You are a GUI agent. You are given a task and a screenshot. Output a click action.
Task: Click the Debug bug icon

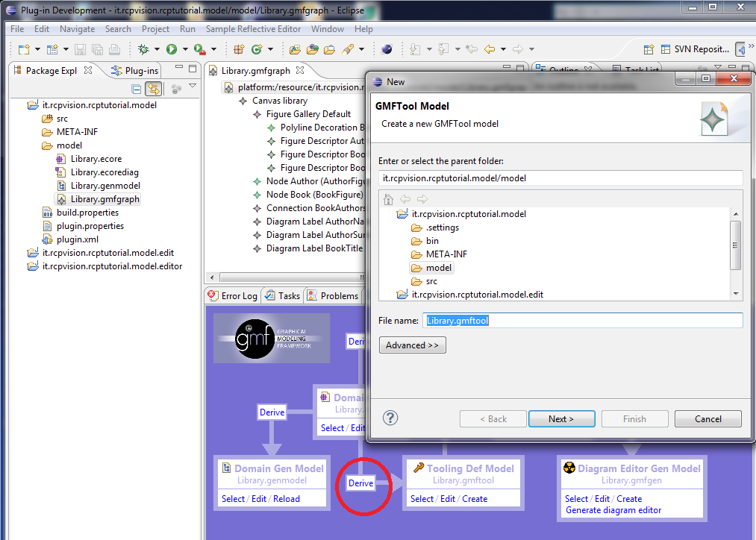point(143,49)
